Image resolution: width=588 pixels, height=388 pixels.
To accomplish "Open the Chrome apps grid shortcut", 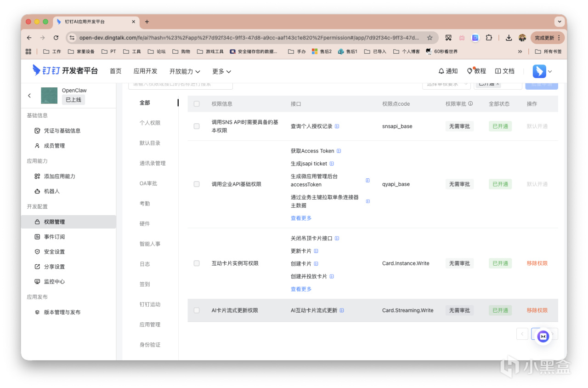I will pyautogui.click(x=28, y=51).
